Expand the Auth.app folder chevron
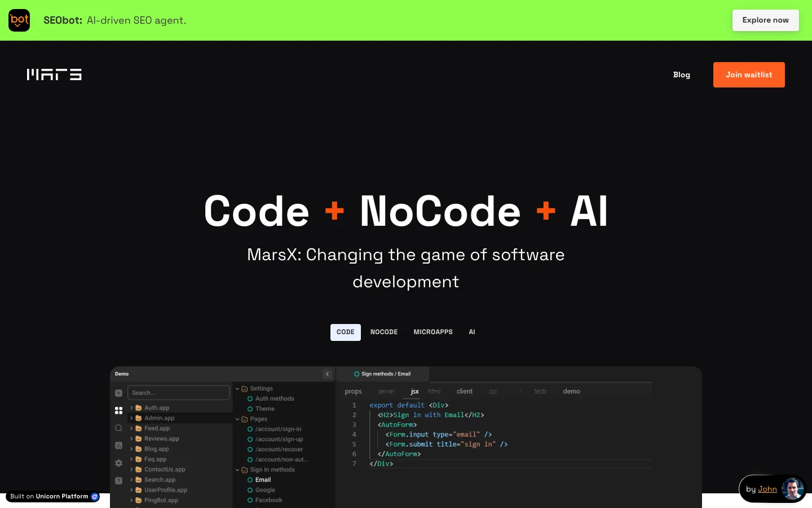 click(x=131, y=408)
